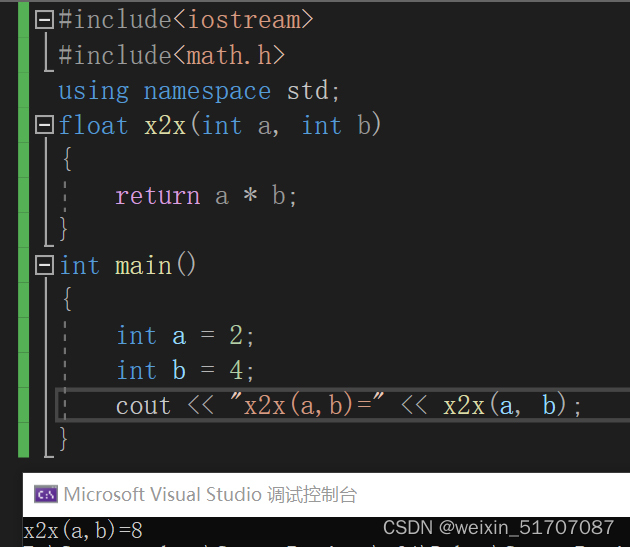Click the 'iostream' header name

pos(244,19)
